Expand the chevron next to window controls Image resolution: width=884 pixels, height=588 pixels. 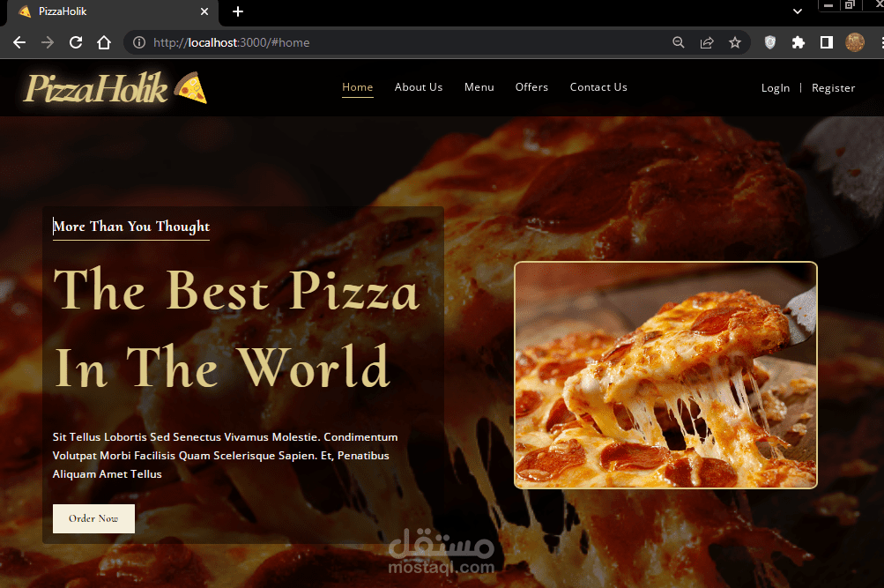[x=797, y=11]
